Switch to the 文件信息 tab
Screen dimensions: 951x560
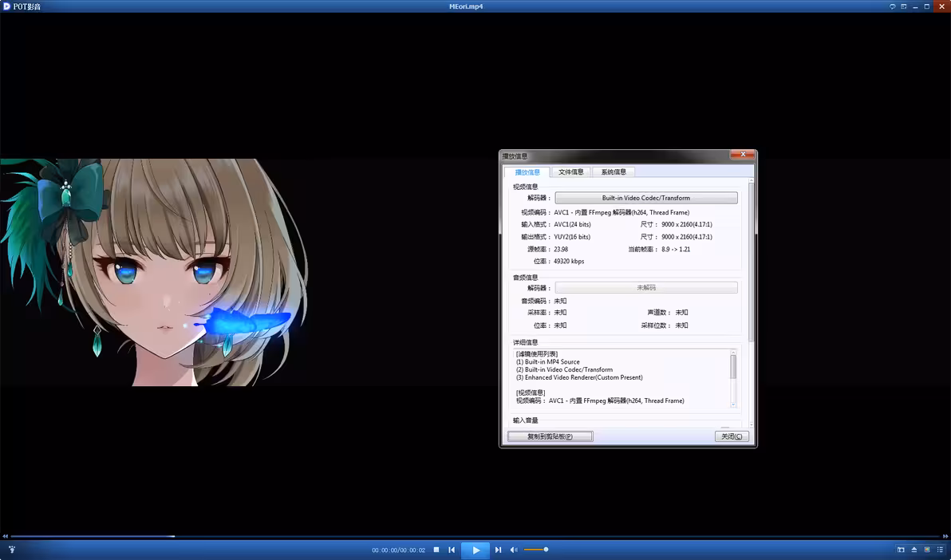click(570, 172)
